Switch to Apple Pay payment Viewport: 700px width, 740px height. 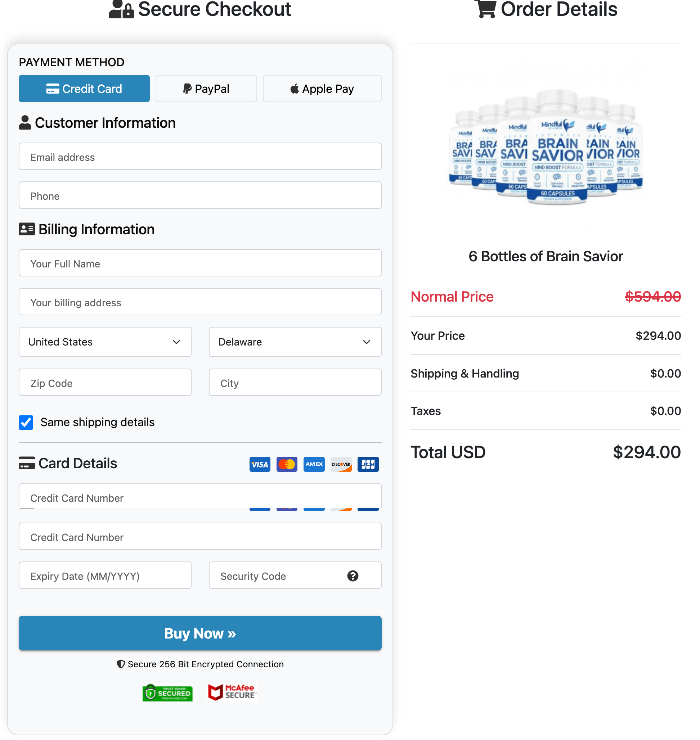(x=322, y=89)
